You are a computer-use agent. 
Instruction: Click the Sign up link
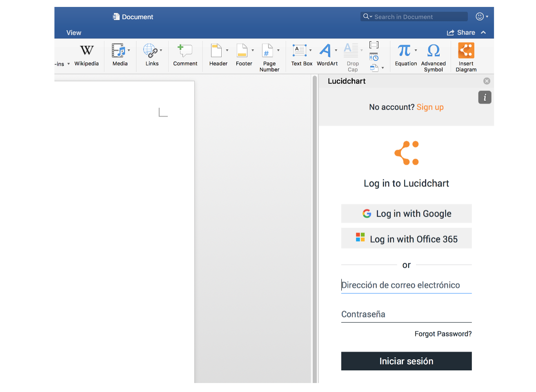[x=430, y=107]
